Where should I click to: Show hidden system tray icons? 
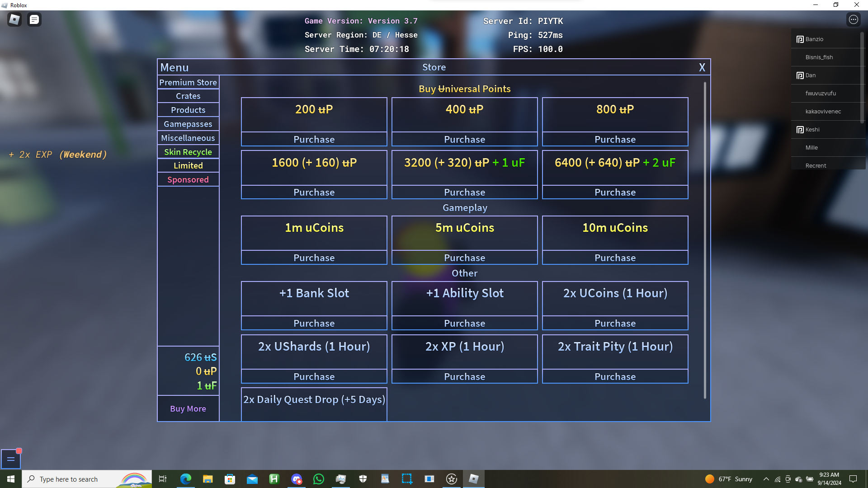pyautogui.click(x=766, y=479)
